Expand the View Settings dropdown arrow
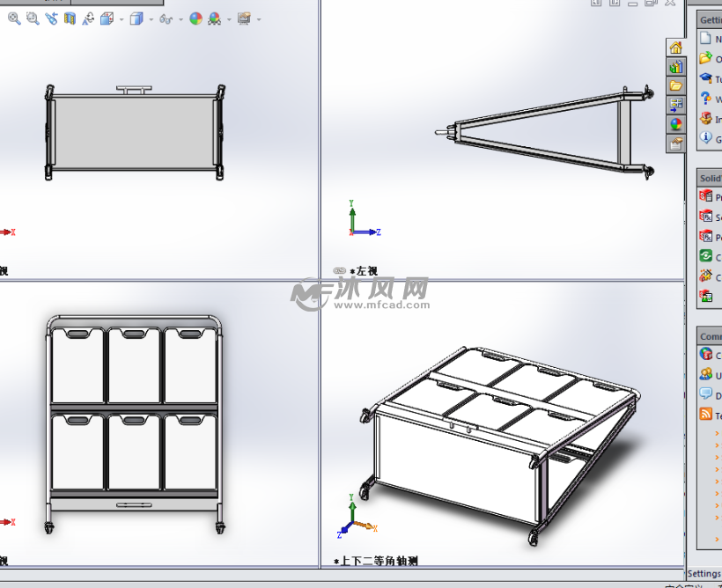The image size is (722, 588). 259,19
